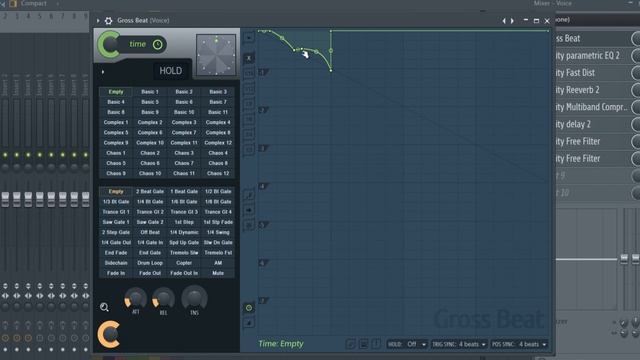Select Multiband Compressor slot in Mixer
Viewport: 640px width, 360px height.
coord(592,107)
